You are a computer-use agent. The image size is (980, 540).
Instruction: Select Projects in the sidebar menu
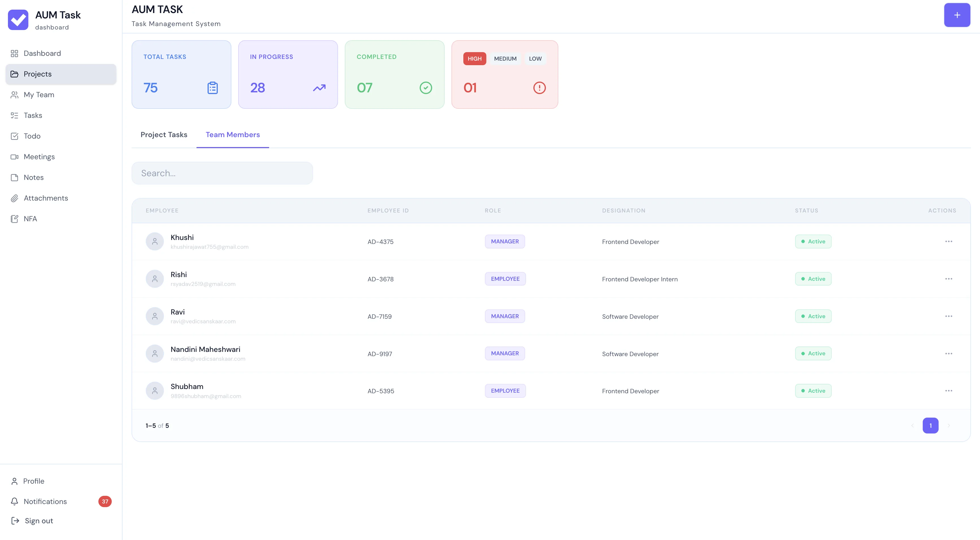pos(61,74)
